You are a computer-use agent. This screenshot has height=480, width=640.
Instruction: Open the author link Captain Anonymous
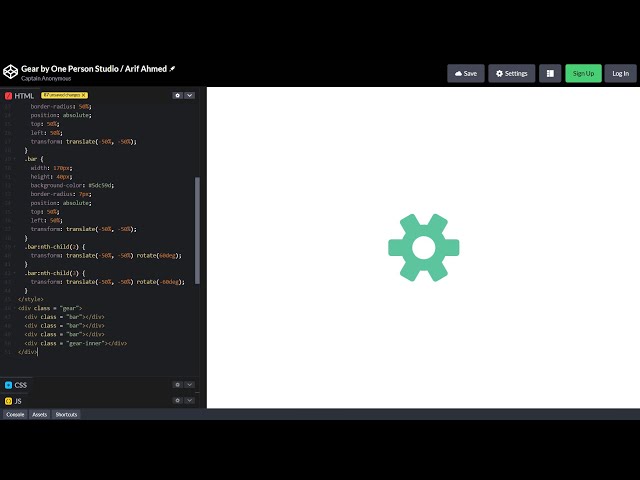(x=46, y=78)
